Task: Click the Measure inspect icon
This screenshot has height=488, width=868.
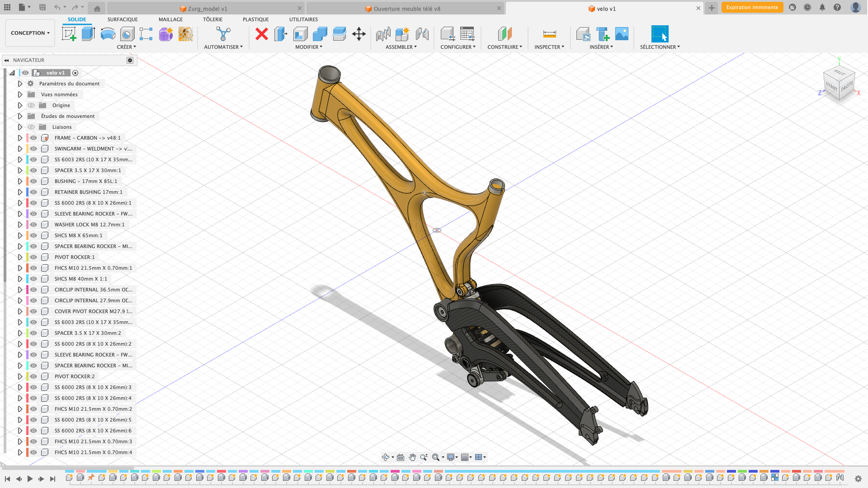Action: [x=549, y=34]
